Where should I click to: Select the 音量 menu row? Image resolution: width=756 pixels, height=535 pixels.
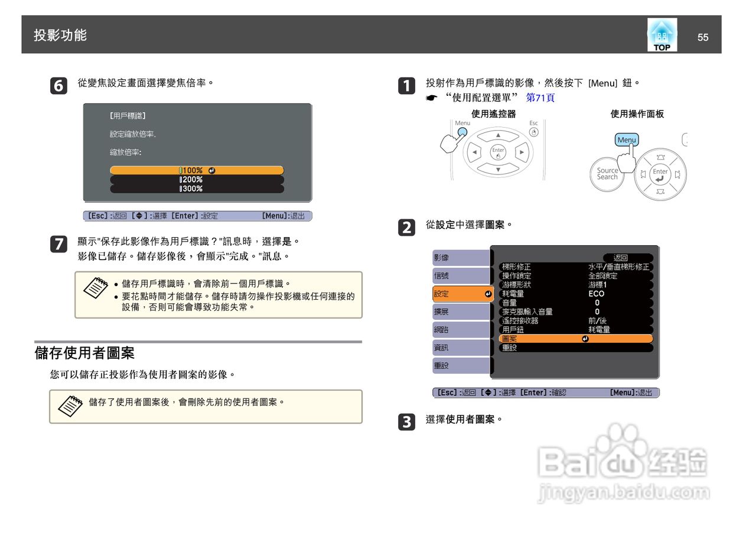point(576,303)
